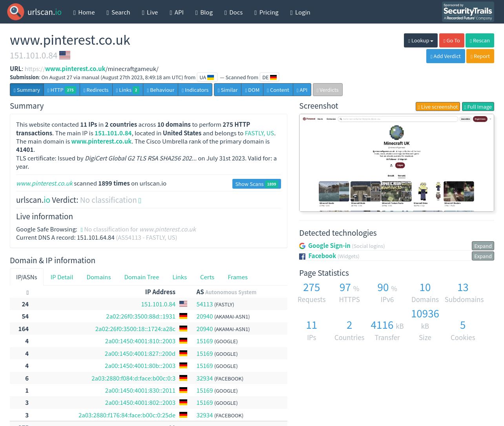Click Show Scans 1899 button
This screenshot has width=504, height=426.
pyautogui.click(x=257, y=184)
